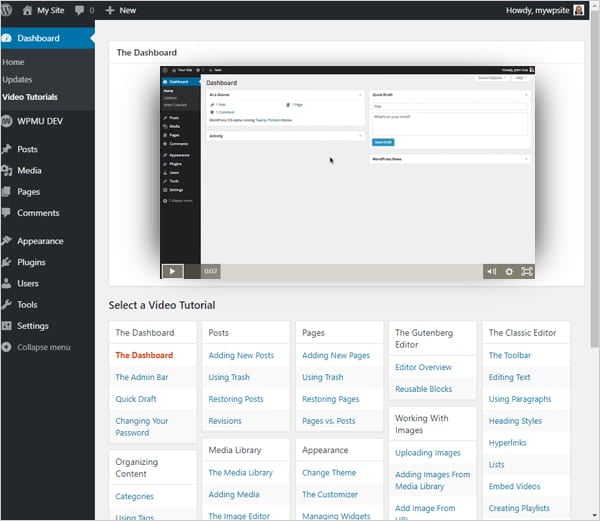
Task: Click the Plugins plug icon
Action: click(x=7, y=262)
